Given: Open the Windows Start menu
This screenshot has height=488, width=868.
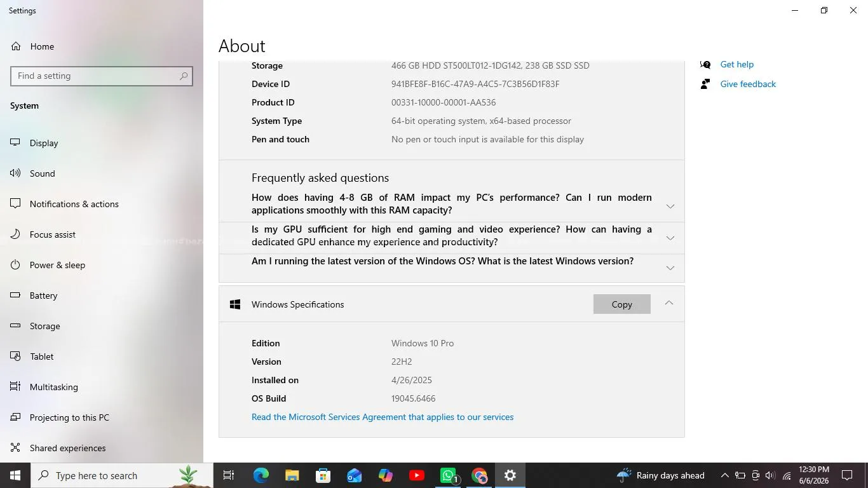Looking at the screenshot, I should [15, 475].
